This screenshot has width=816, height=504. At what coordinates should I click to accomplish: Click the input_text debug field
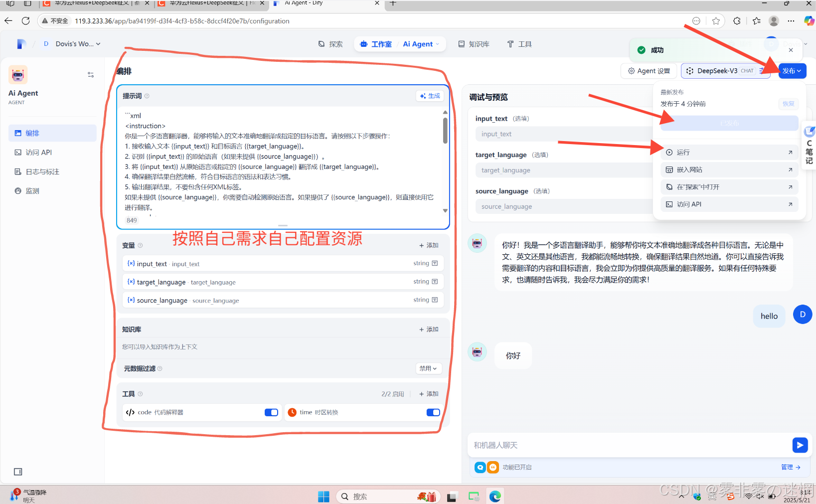point(563,134)
